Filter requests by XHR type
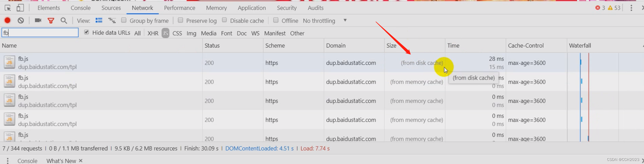 pyautogui.click(x=153, y=33)
